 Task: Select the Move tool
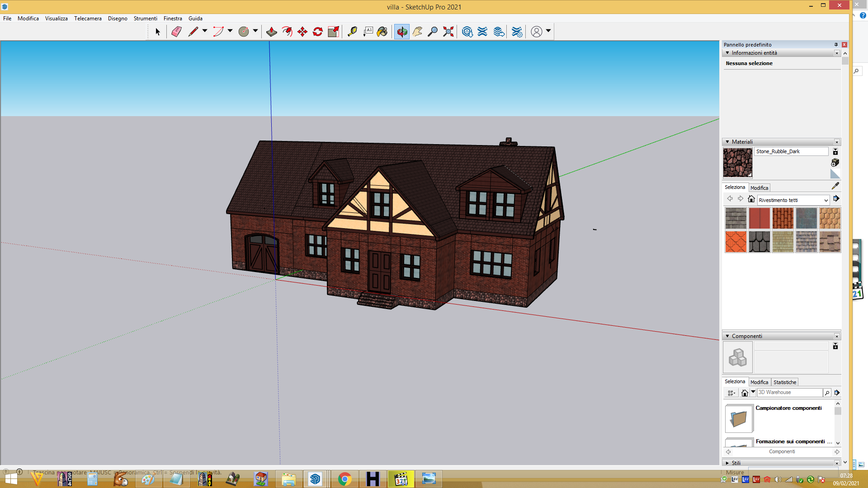tap(302, 32)
